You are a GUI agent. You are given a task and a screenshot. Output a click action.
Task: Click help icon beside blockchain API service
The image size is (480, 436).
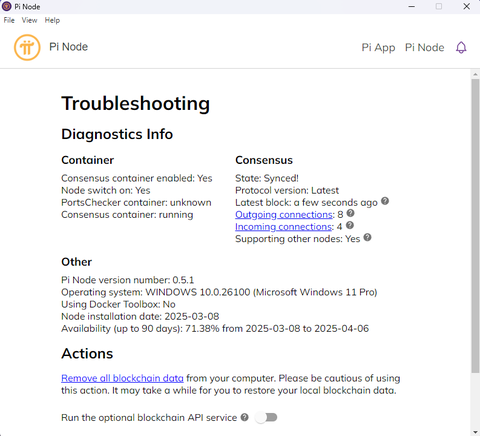click(245, 417)
